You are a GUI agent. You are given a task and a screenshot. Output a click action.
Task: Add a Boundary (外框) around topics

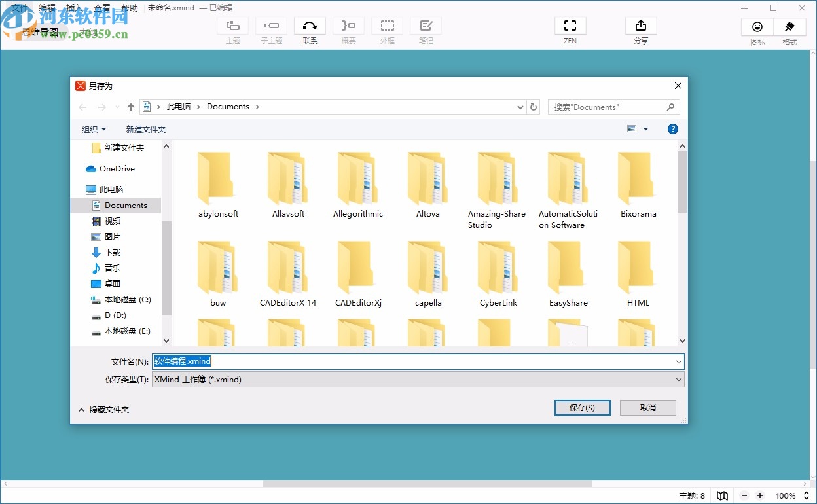pos(387,29)
